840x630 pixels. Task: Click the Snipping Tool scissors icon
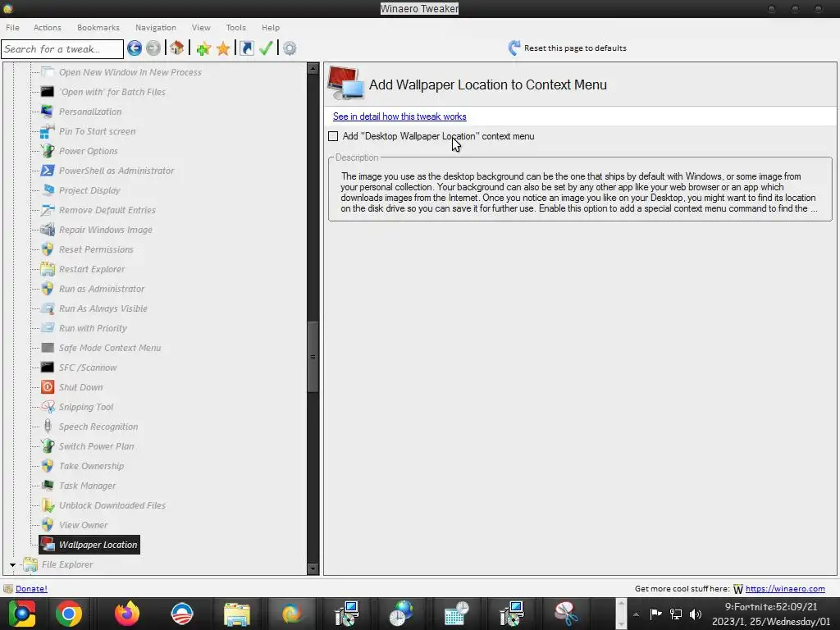48,407
